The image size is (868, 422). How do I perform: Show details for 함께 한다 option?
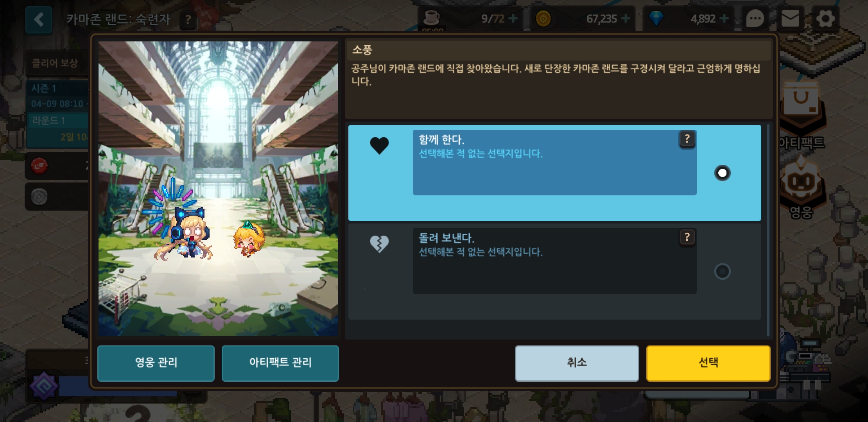[687, 139]
